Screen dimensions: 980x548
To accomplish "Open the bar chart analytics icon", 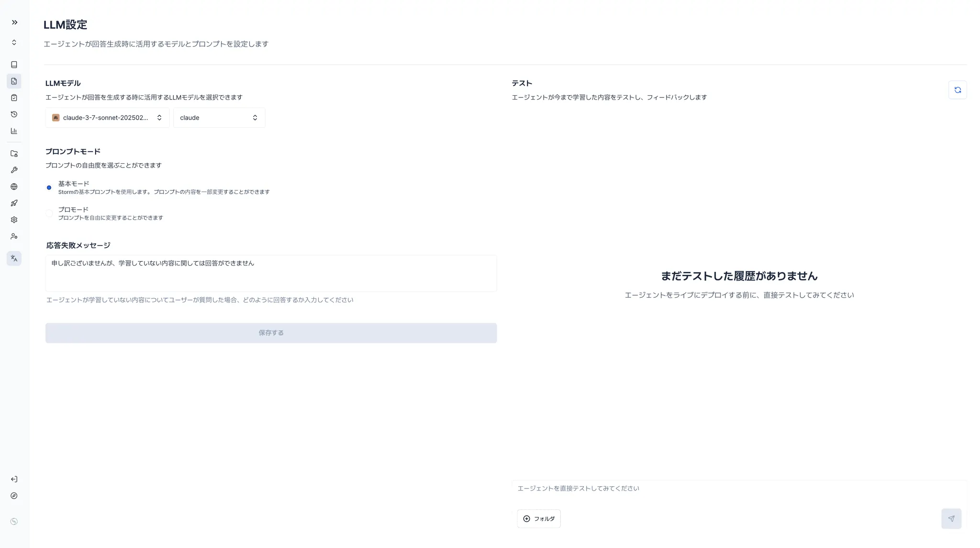I will tap(14, 131).
